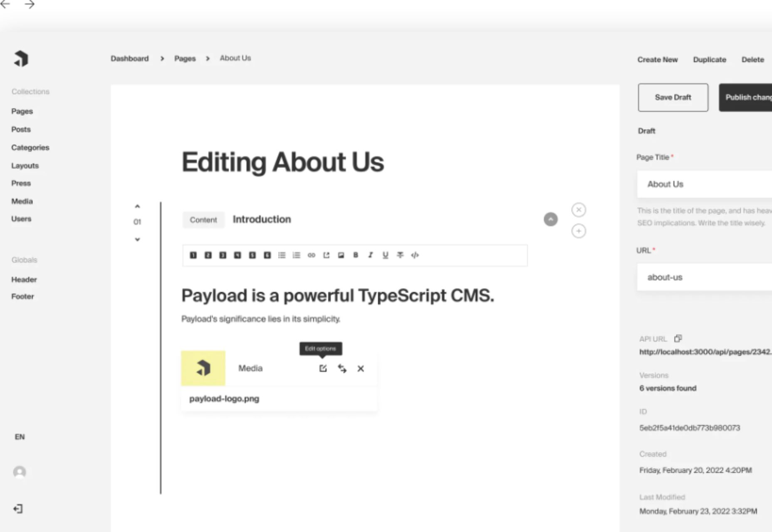
Task: Edit the Introduction block name
Action: 262,219
